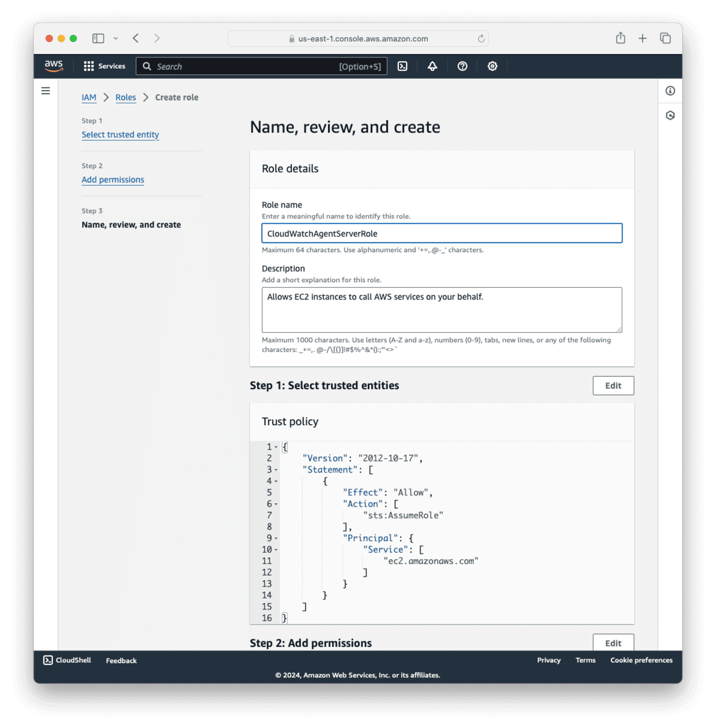Screen dimensions: 716x728
Task: Open CloudShell from the footer
Action: [67, 660]
